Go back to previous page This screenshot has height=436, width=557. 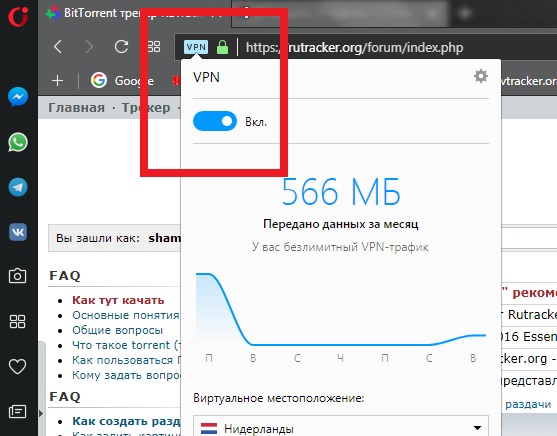[58, 47]
